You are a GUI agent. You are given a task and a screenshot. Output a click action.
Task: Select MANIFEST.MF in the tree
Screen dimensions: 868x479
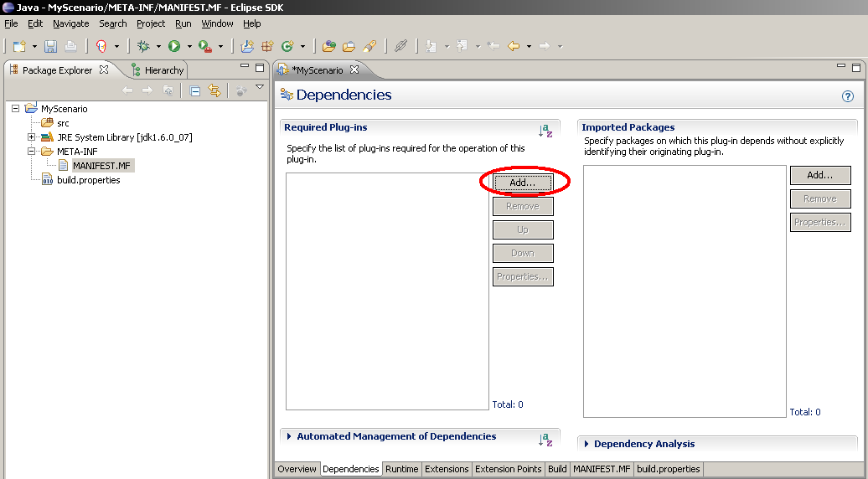point(101,165)
